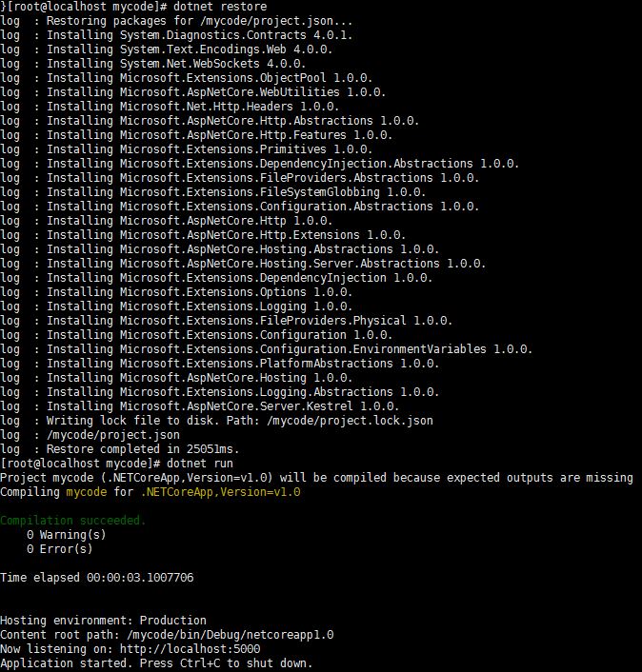Click 'System.Text.Encodings.Web 4.0.0.' text
Image resolution: width=642 pixels, height=672 pixels.
pyautogui.click(x=226, y=49)
